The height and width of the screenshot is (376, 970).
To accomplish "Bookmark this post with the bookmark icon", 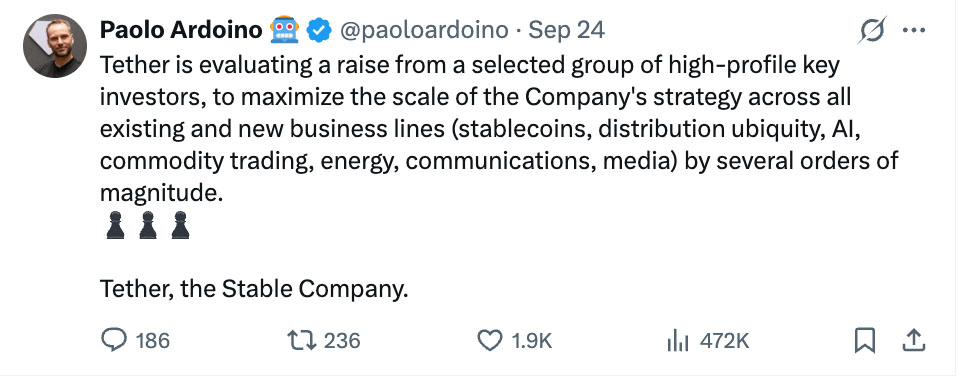I will pos(865,341).
